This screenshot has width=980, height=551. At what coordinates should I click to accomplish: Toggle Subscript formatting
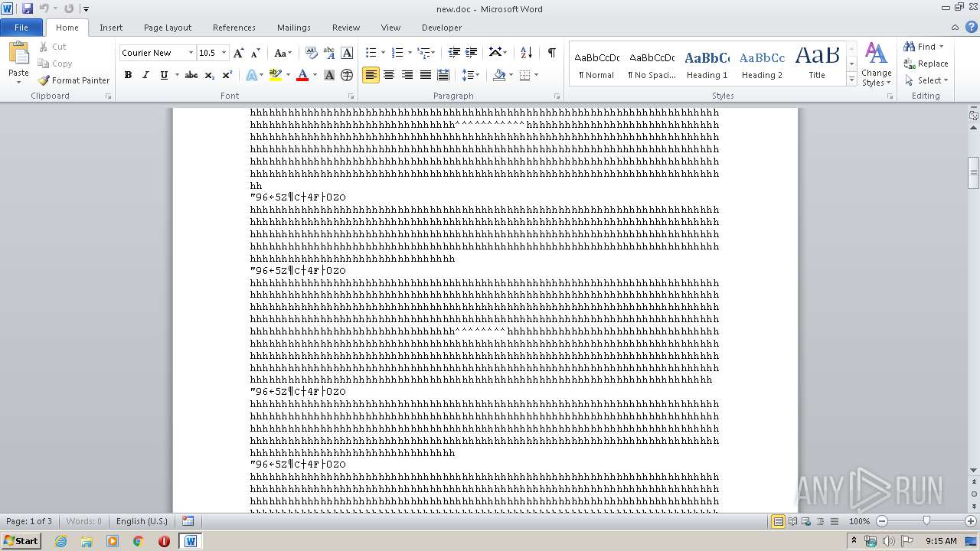coord(209,75)
